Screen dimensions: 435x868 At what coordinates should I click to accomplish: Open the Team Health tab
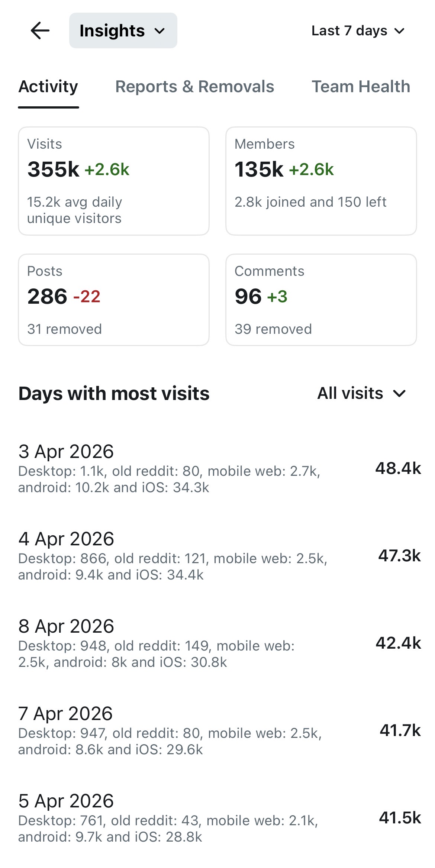point(361,87)
